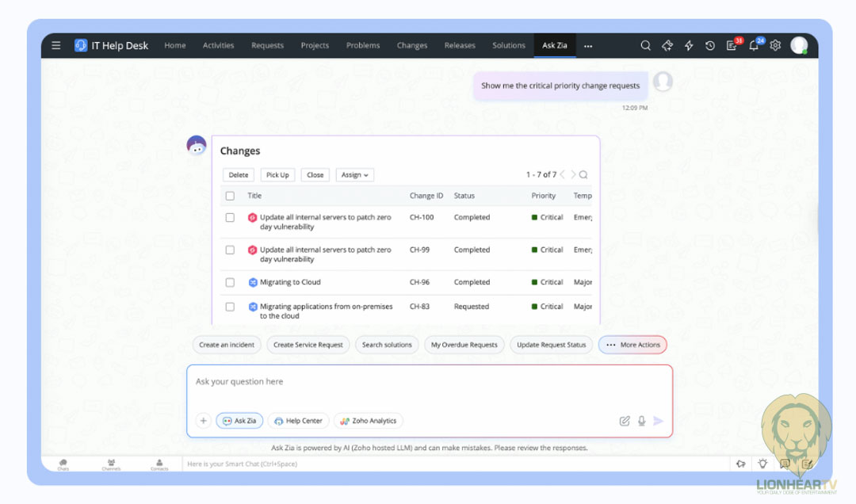Expand the overflow ellipsis menu in navigation bar
The image size is (856, 504).
coord(588,46)
